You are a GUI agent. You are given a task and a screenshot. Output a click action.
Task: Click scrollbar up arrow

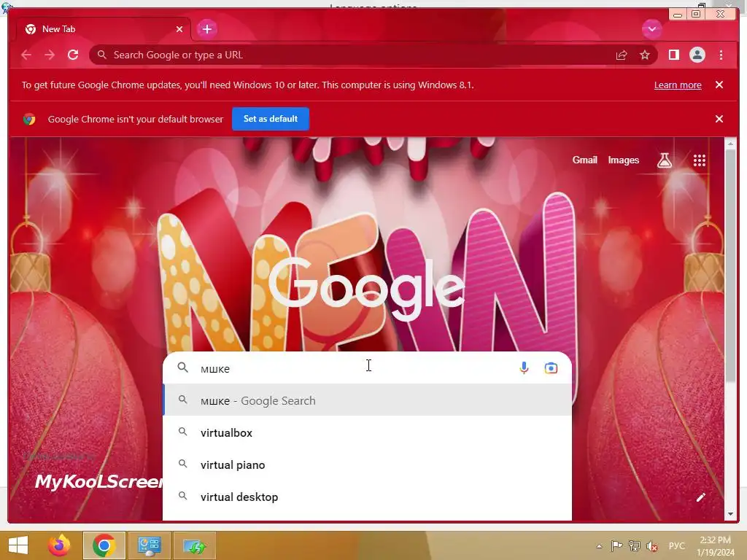click(x=730, y=143)
